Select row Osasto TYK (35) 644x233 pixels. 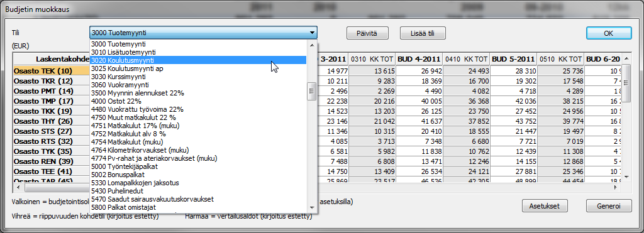52,151
